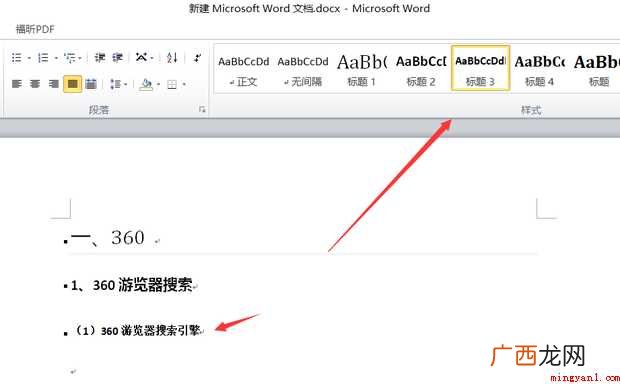
Task: Click the increase indent icon
Action: click(x=117, y=58)
